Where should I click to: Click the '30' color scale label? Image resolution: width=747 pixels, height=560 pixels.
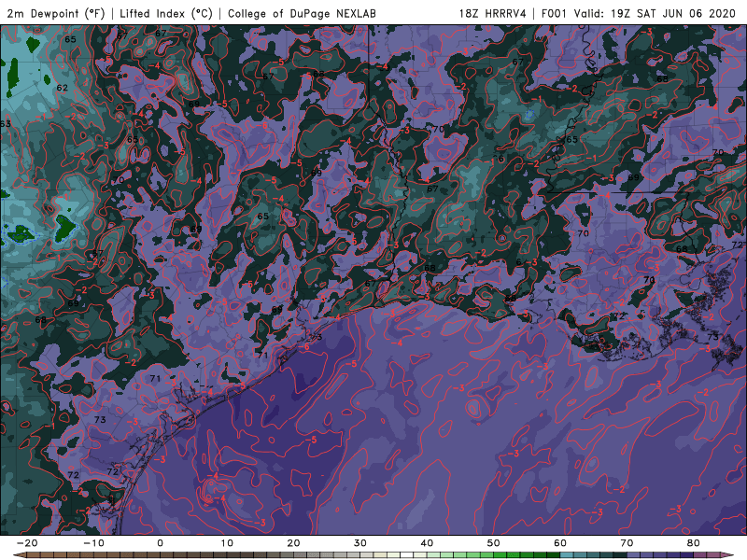(360, 543)
